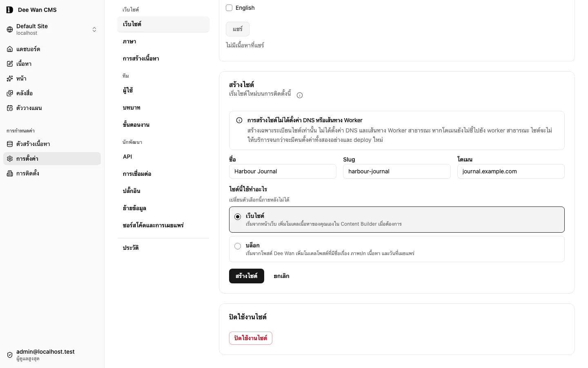Open the ขั้นตอนงาน settings section
This screenshot has height=368, width=588.
[163, 125]
